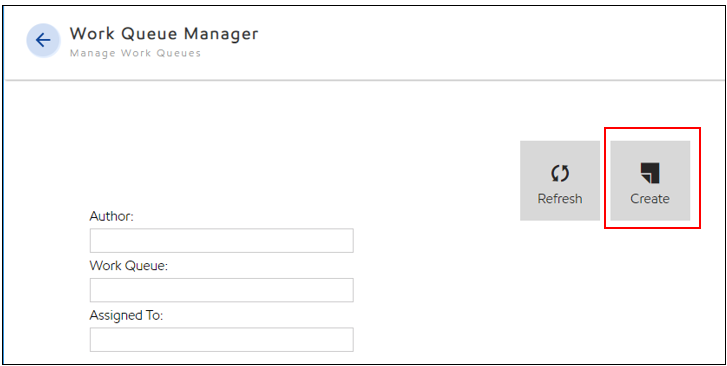Click the Manage Work Queues subtitle

coord(135,53)
